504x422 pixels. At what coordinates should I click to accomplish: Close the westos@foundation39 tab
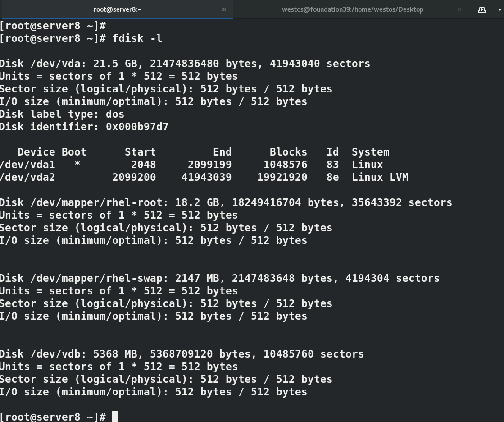(459, 9)
